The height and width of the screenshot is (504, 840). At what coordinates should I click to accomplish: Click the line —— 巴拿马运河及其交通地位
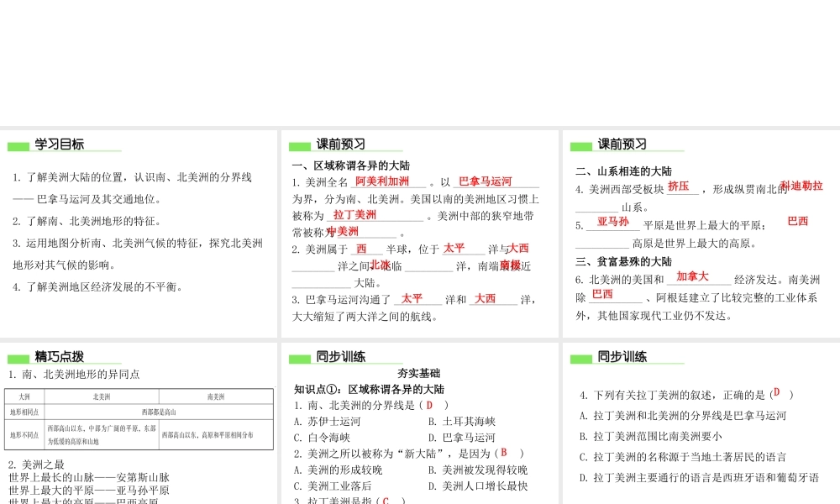coord(87,199)
